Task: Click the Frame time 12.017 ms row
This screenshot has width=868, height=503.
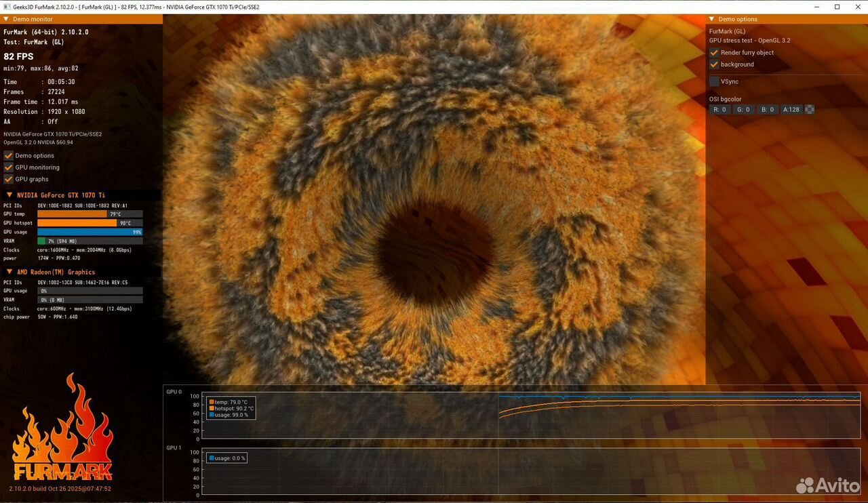Action: tap(41, 102)
